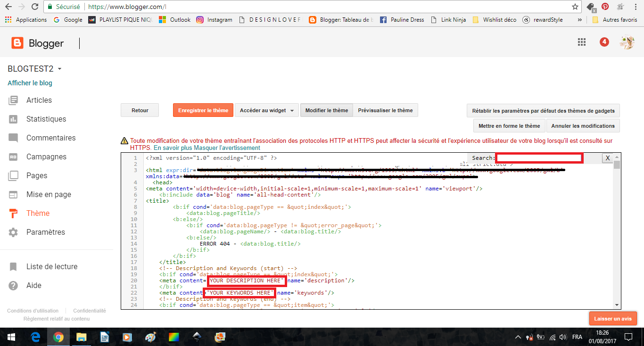The image size is (644, 346).
Task: Click the notifications badge showing 4
Action: [604, 42]
